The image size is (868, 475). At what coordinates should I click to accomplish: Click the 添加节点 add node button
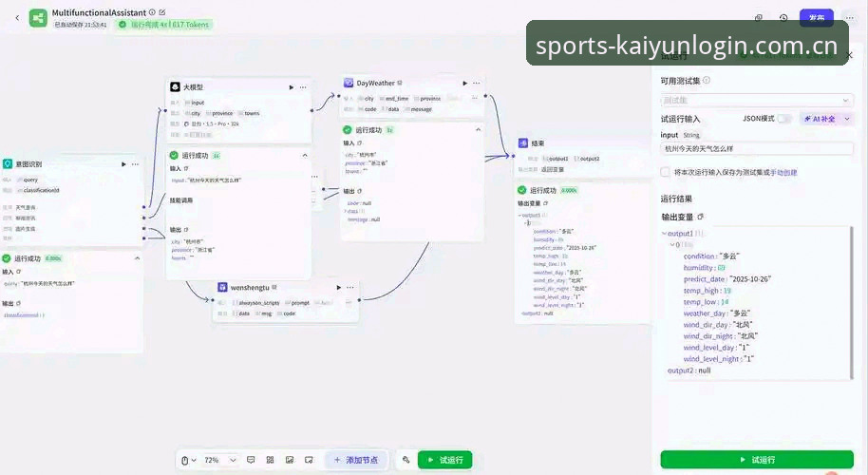[x=356, y=460]
